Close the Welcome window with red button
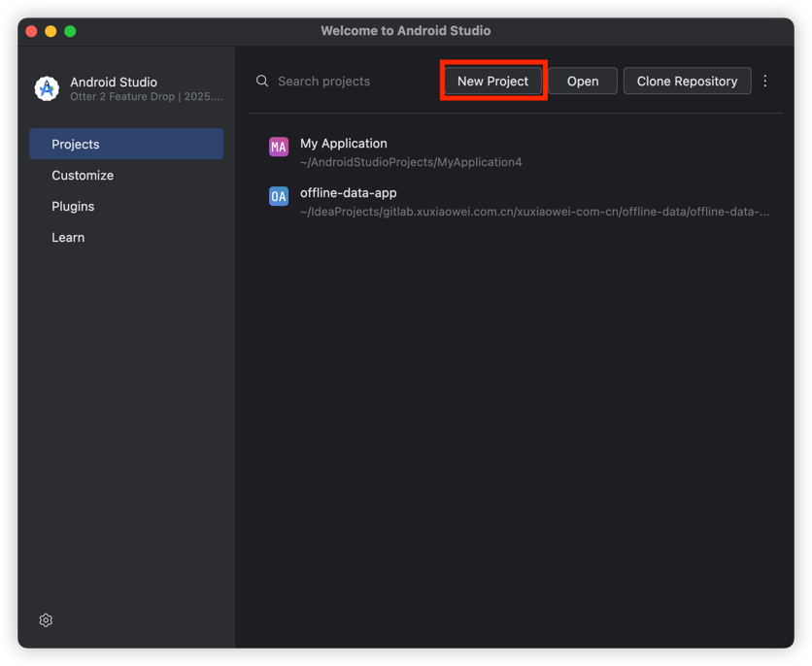 point(31,31)
